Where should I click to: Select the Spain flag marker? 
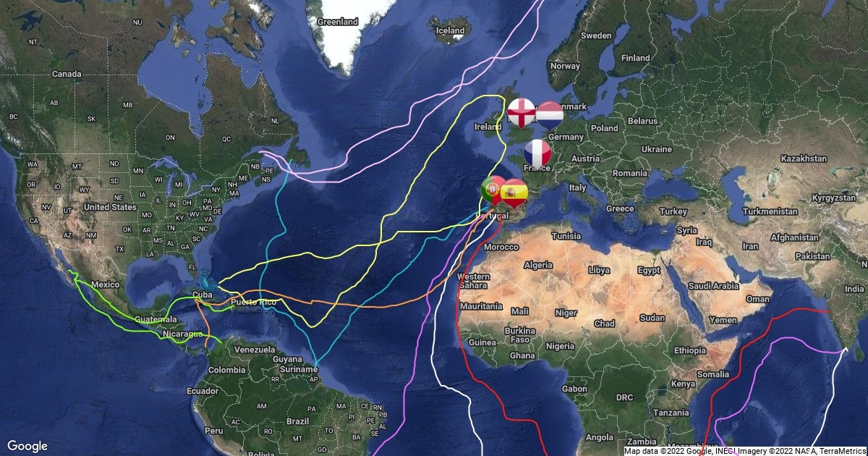pos(514,194)
